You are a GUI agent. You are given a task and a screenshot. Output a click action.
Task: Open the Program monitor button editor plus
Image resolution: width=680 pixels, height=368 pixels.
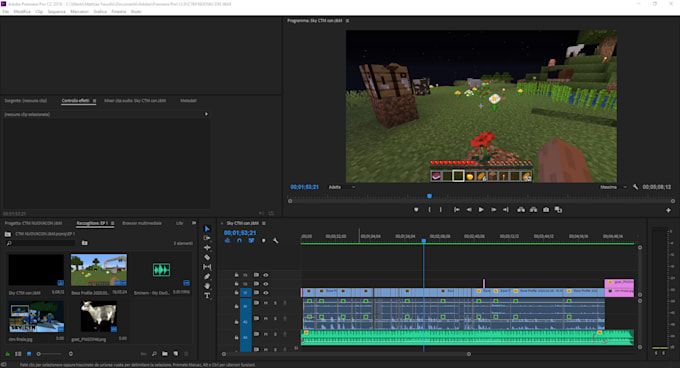pos(668,210)
